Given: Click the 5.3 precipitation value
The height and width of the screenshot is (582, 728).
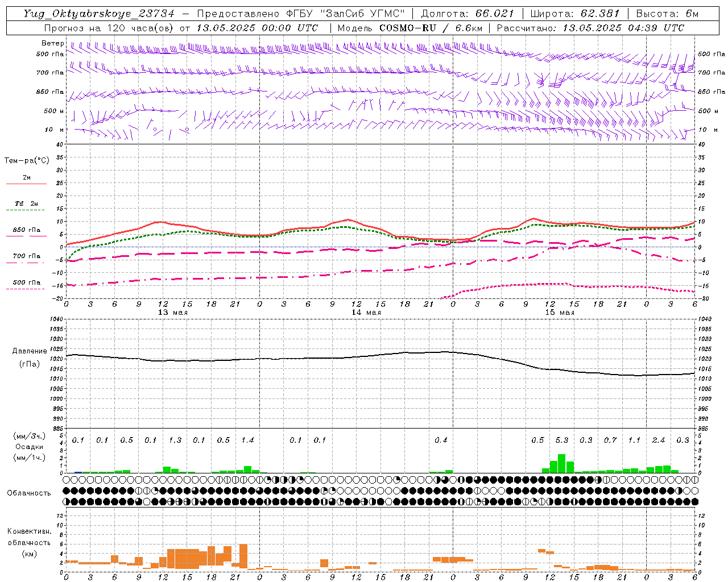Looking at the screenshot, I should 561,440.
